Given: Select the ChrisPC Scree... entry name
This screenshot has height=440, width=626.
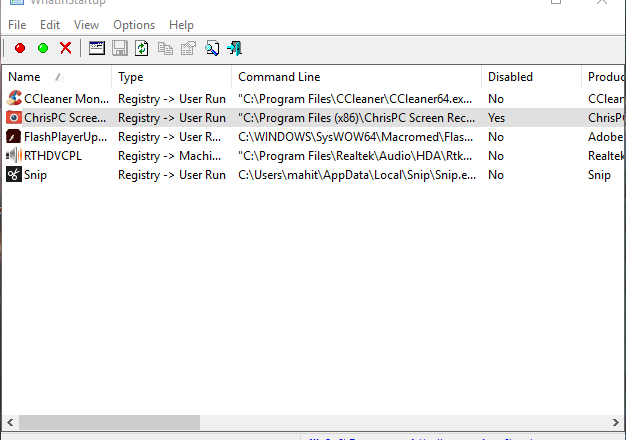Looking at the screenshot, I should (65, 118).
